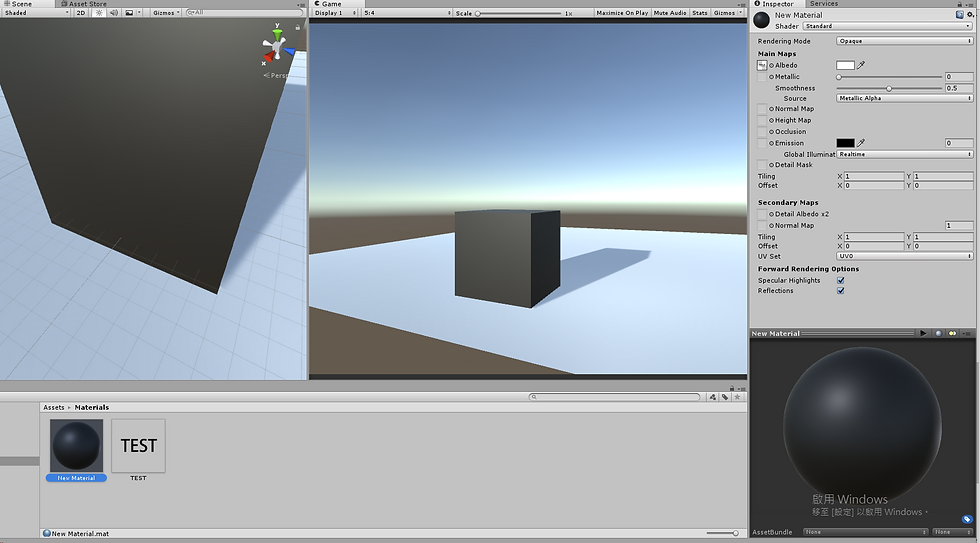980x543 pixels.
Task: Toggle scene gizmo rotation lock icon
Action: [298, 27]
